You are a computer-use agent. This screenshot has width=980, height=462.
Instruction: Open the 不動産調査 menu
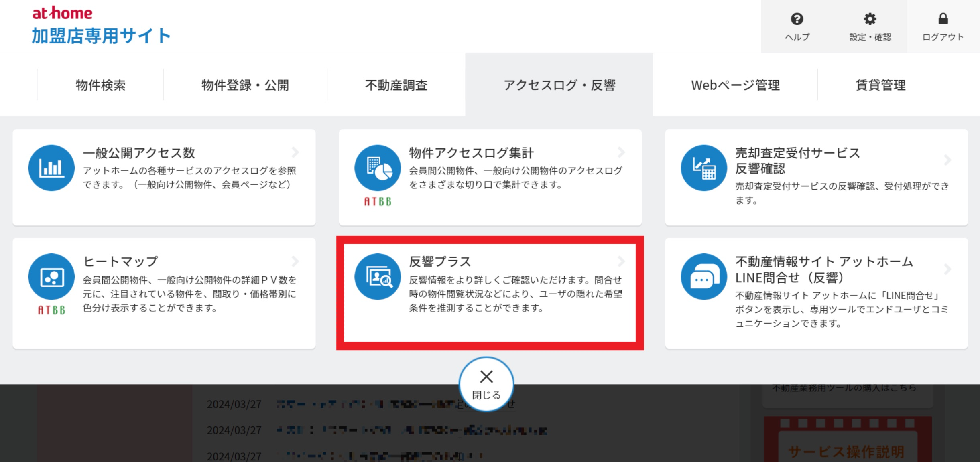(x=396, y=85)
